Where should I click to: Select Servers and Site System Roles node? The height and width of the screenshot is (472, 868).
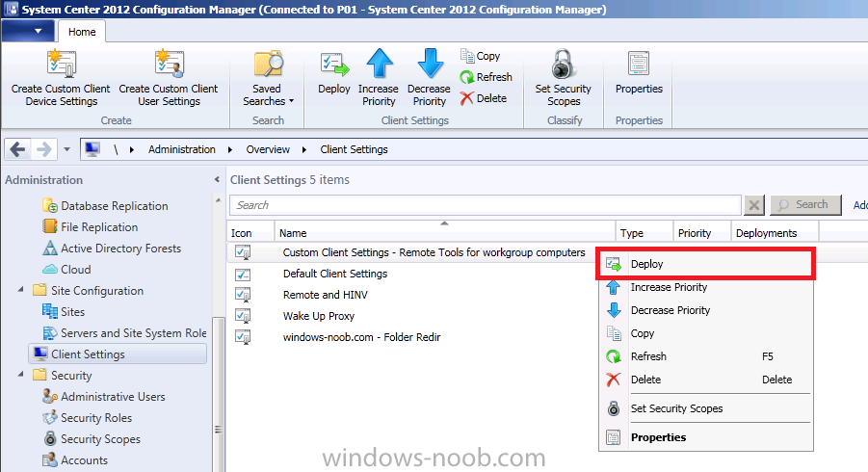[124, 333]
